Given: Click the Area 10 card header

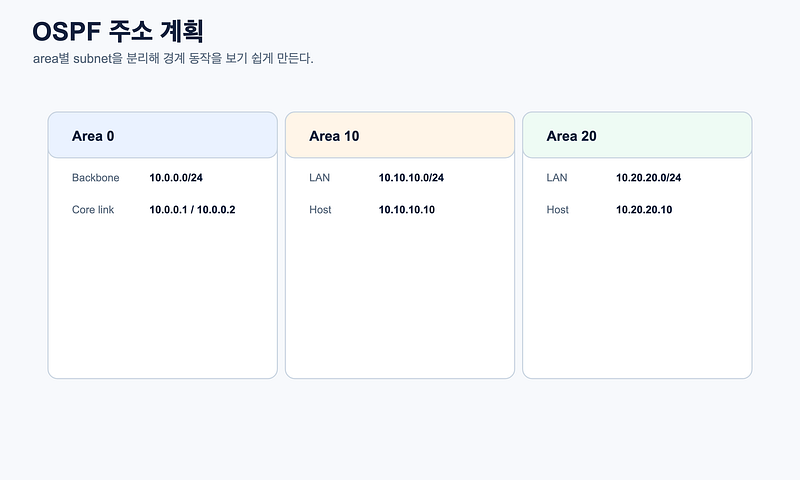Looking at the screenshot, I should click(400, 135).
